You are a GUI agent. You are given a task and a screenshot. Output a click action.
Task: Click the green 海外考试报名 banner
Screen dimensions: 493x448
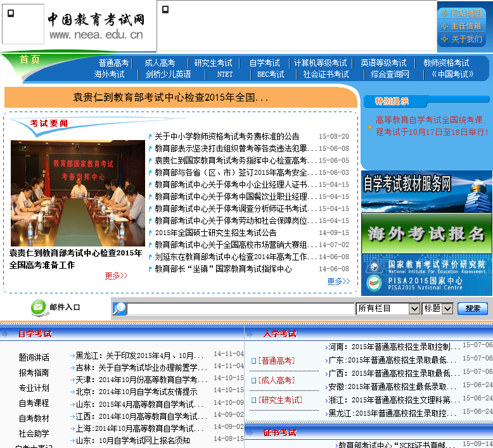[x=426, y=233]
